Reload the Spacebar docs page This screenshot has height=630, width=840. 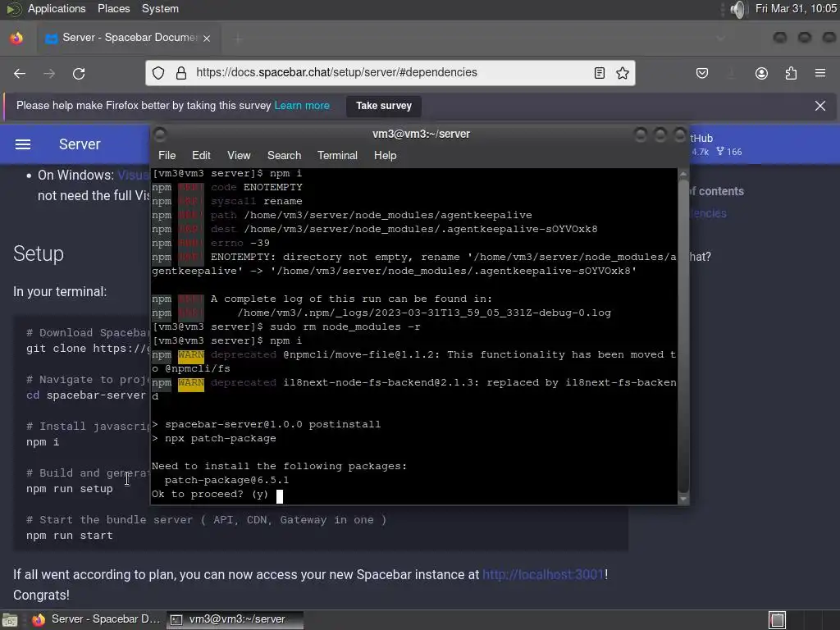coord(79,73)
